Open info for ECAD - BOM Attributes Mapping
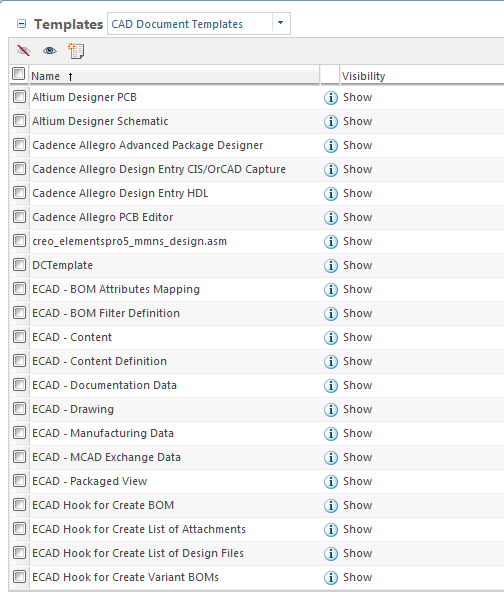504x592 pixels. [331, 290]
